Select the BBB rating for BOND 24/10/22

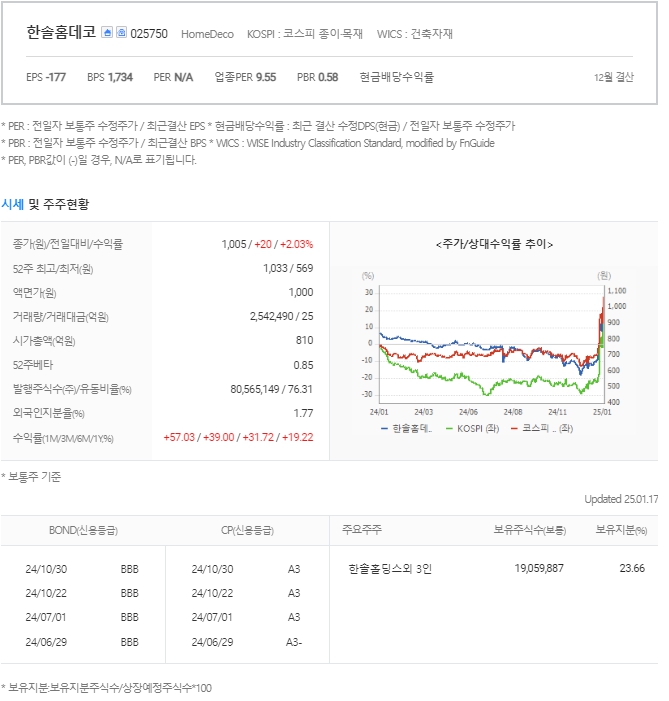130,593
